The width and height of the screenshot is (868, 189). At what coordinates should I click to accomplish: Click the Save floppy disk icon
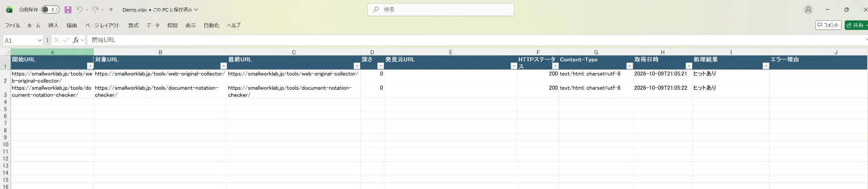68,9
